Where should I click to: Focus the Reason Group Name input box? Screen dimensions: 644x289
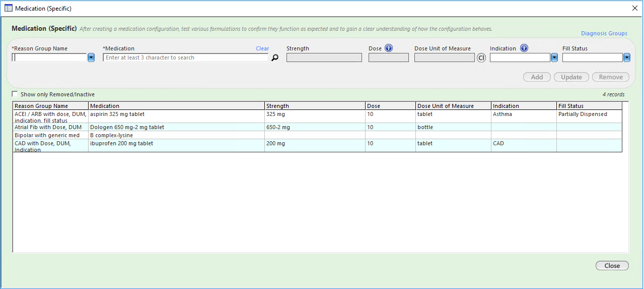tap(50, 58)
